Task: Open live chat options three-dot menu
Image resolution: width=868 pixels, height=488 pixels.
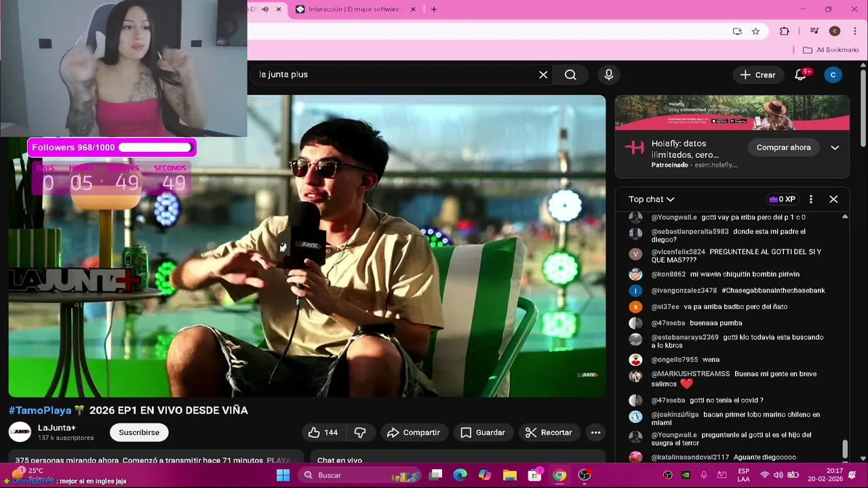Action: point(810,199)
